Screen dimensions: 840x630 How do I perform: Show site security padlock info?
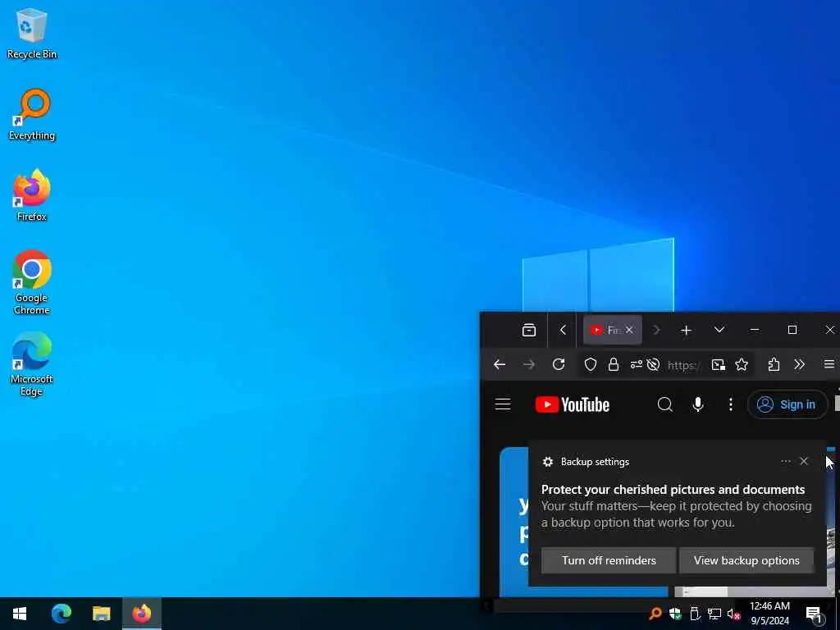[614, 365]
